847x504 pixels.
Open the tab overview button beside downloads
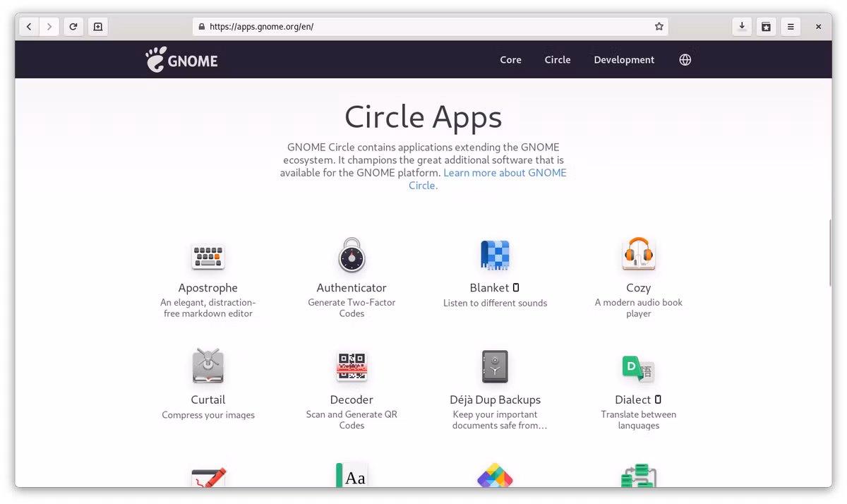766,27
